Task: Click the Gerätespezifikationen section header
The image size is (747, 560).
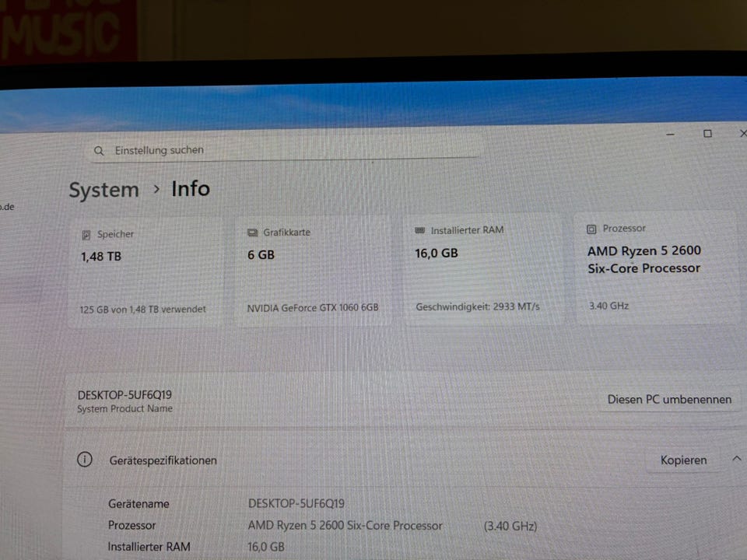Action: click(x=163, y=460)
